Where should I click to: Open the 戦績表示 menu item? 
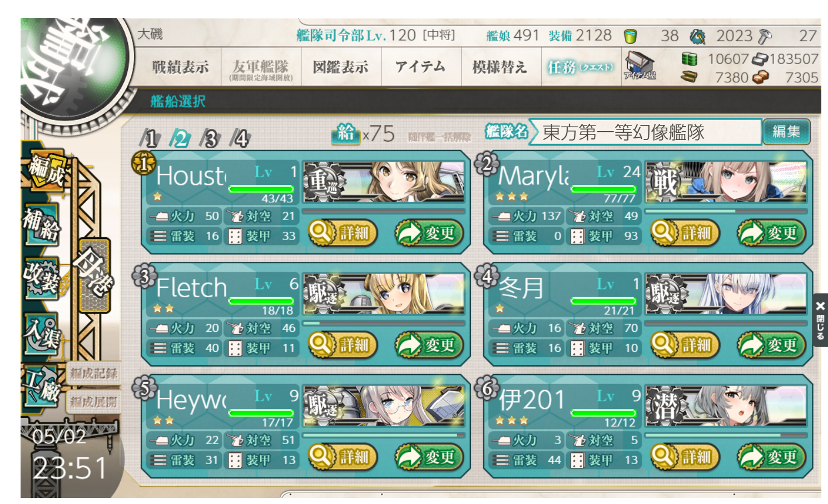[x=180, y=67]
